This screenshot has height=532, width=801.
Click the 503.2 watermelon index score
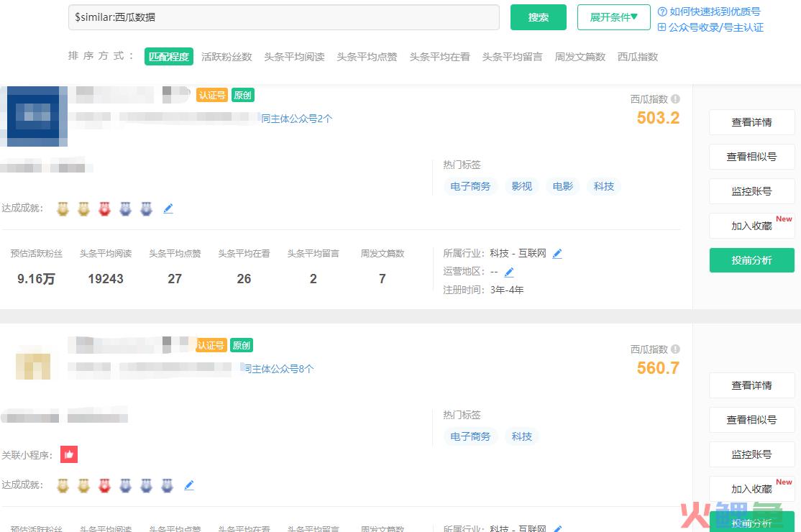(x=658, y=118)
